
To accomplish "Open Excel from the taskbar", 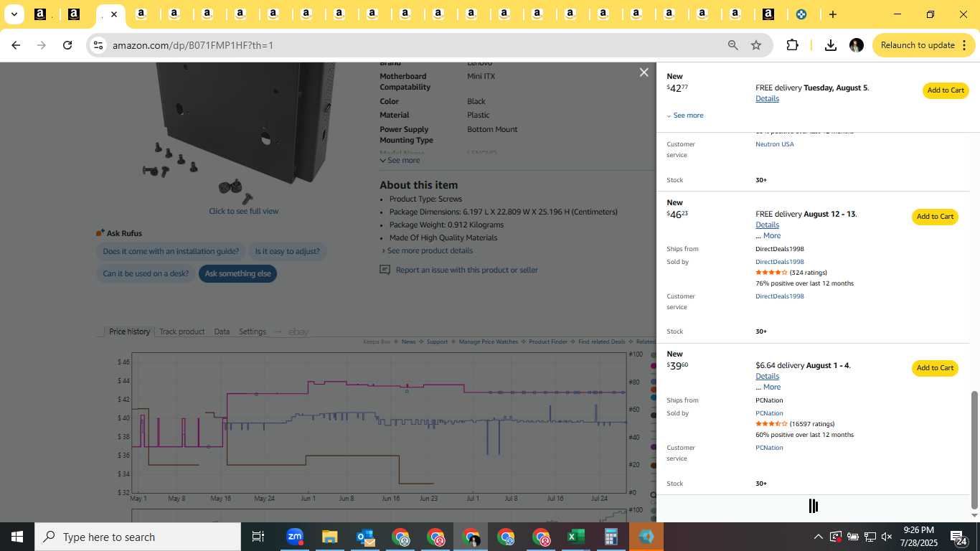I will point(575,537).
